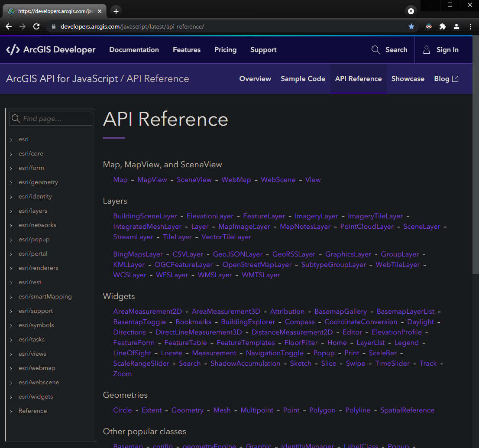Click the ArcGIS Developer logo
479x448 pixels.
coord(51,49)
